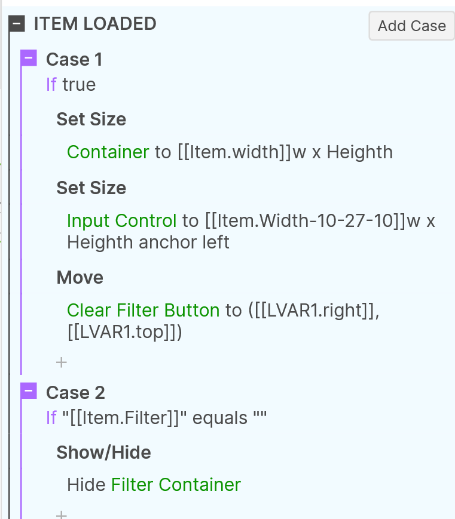
Task: Select the Move action header
Action: point(80,278)
